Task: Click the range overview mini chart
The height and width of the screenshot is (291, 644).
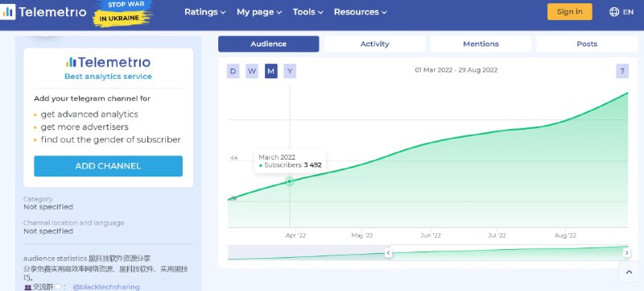Action: point(427,253)
